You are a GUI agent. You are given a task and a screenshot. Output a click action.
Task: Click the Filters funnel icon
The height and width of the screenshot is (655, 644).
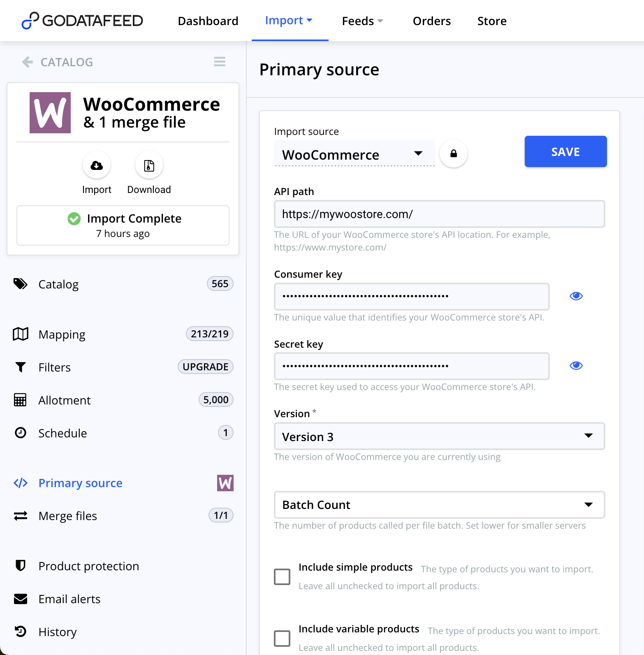tap(21, 367)
